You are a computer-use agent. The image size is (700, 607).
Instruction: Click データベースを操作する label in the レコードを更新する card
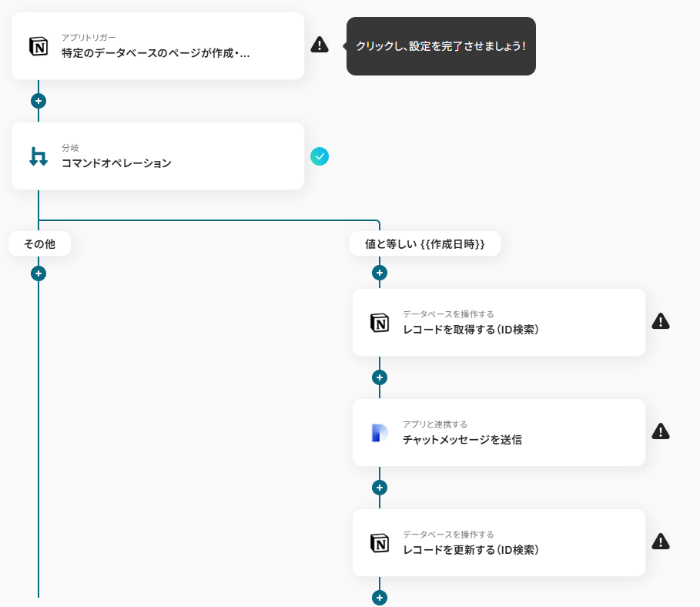pyautogui.click(x=448, y=534)
